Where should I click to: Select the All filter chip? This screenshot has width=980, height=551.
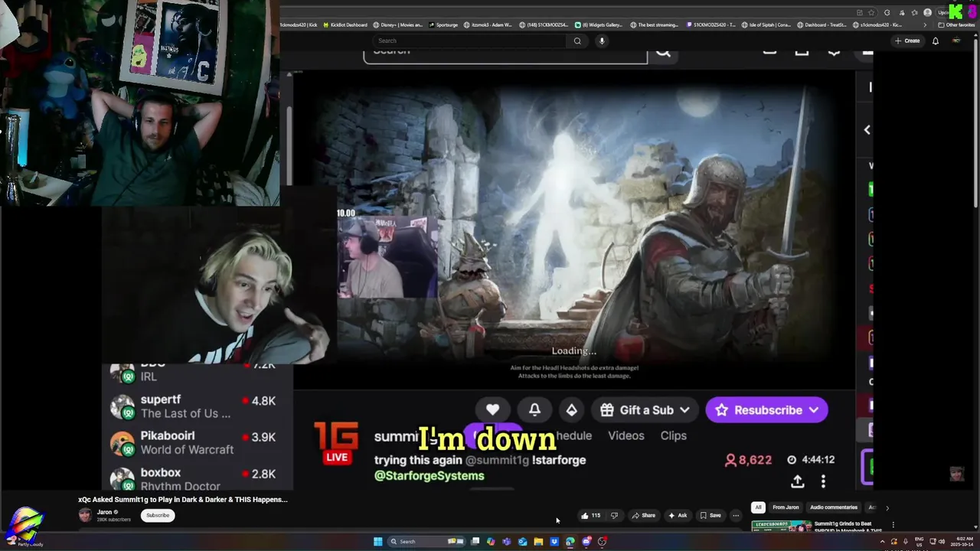(758, 507)
